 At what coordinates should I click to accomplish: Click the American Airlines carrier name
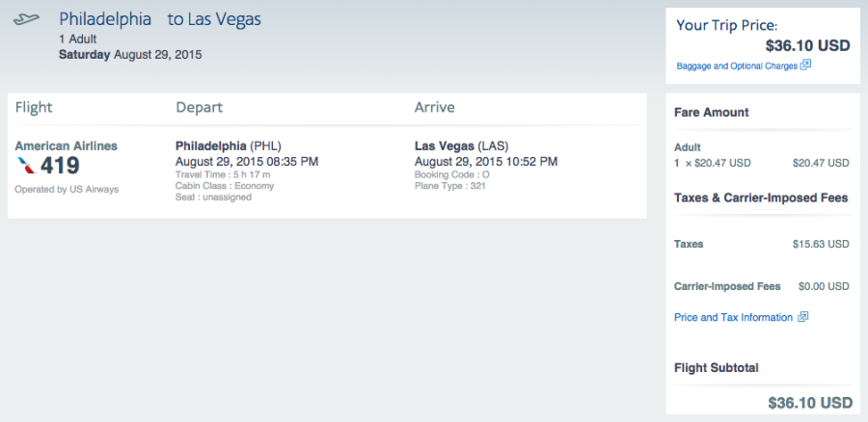(x=67, y=145)
